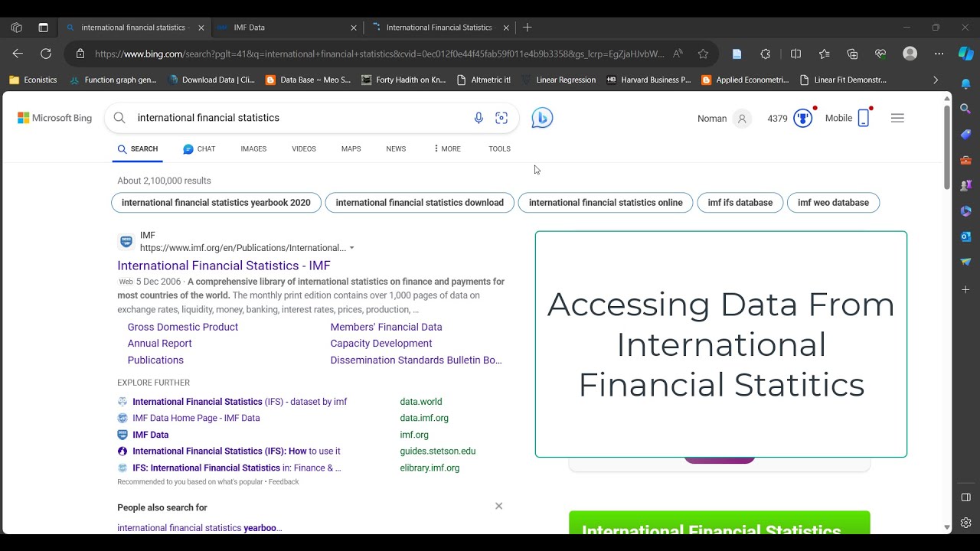Select the statistics download suggestion chip

coord(420,203)
